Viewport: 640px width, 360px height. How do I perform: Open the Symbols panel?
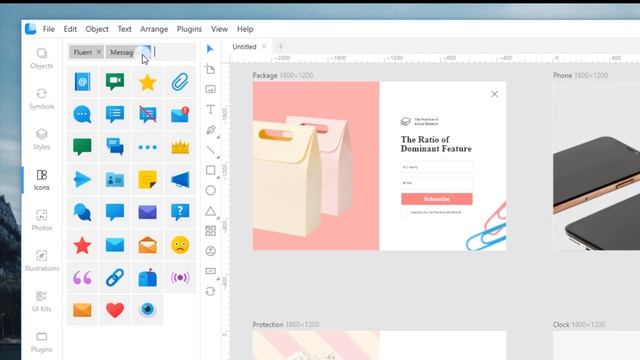[42, 99]
